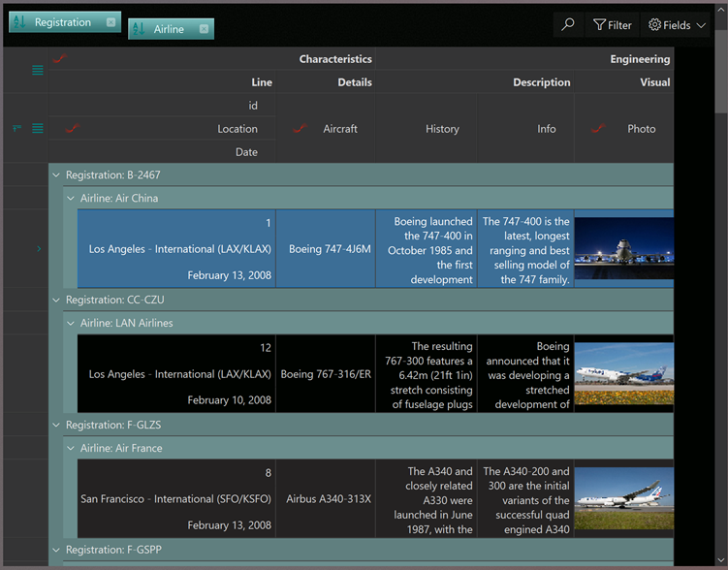
Task: Click the Details column group header
Action: click(326, 82)
